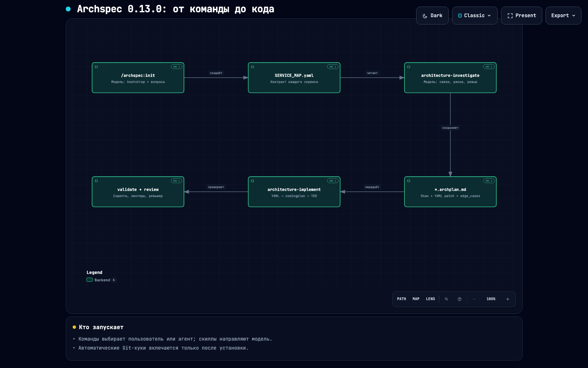Open the SRC 1 badge on architecture-implement
This screenshot has width=588, height=368.
pyautogui.click(x=333, y=181)
